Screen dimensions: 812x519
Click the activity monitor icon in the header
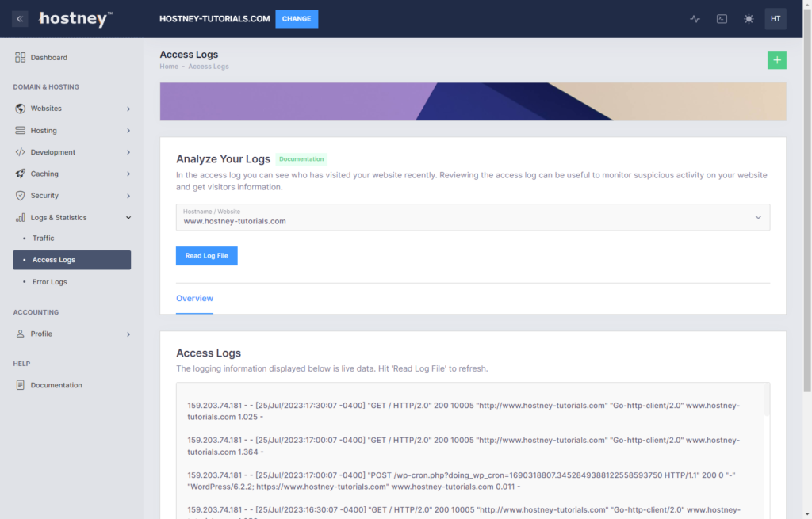click(x=695, y=18)
